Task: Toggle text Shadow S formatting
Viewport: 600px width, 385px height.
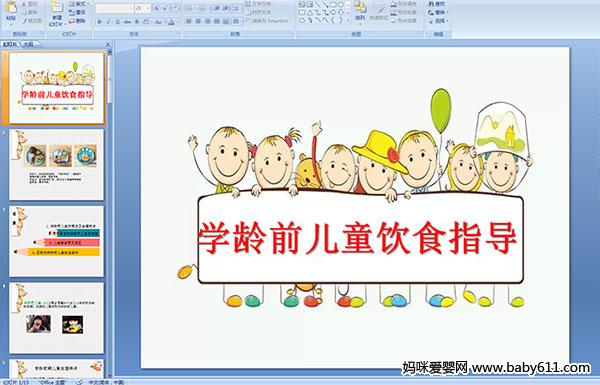Action: tap(137, 22)
